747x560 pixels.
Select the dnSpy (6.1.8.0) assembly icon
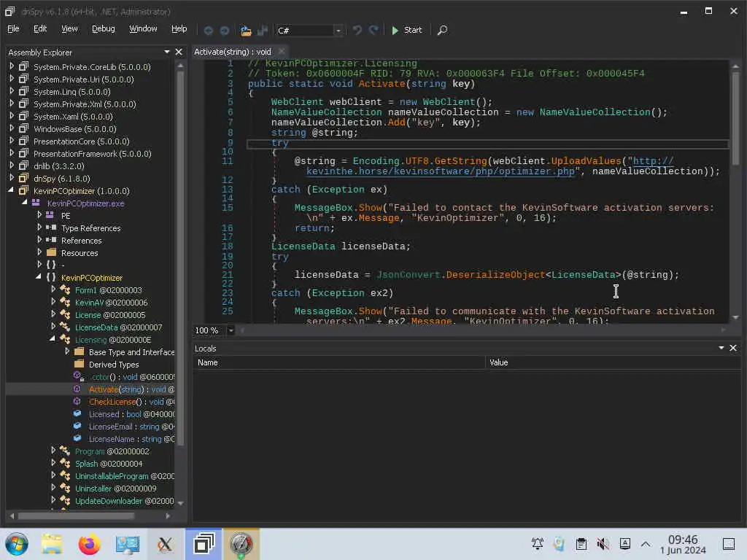click(x=23, y=178)
